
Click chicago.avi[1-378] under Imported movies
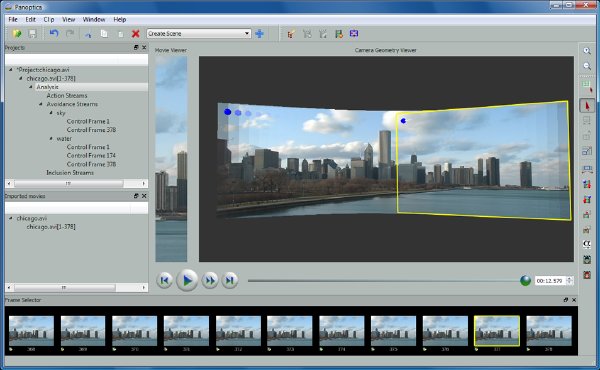(51, 227)
